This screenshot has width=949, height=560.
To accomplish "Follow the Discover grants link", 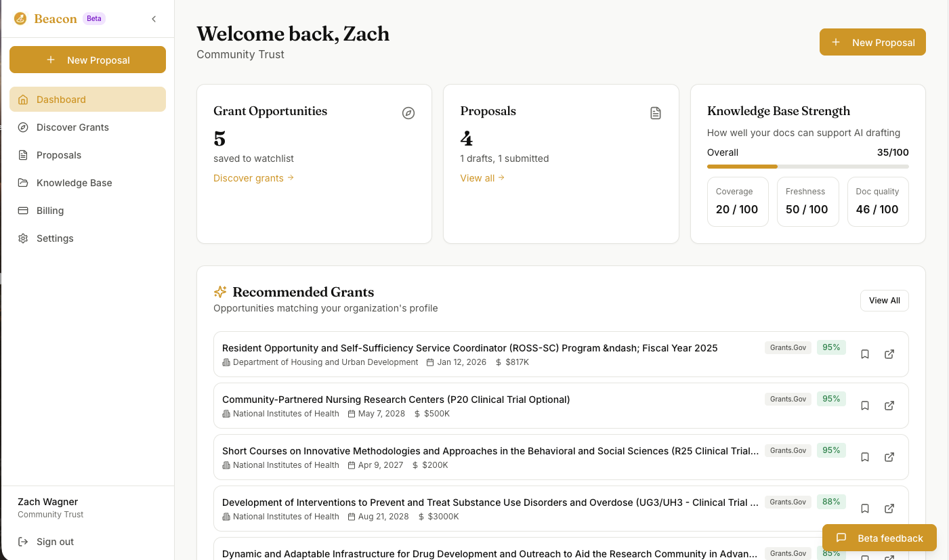I will point(253,177).
